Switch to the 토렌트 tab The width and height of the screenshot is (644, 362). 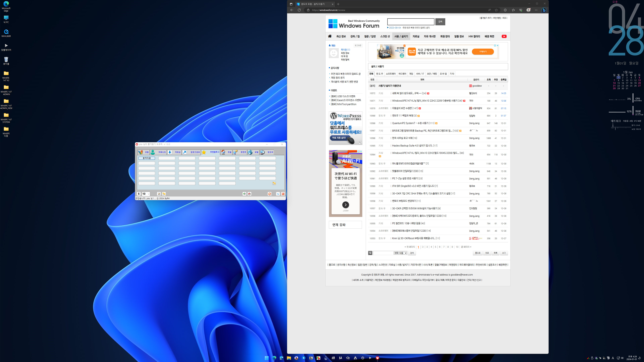tap(240, 152)
